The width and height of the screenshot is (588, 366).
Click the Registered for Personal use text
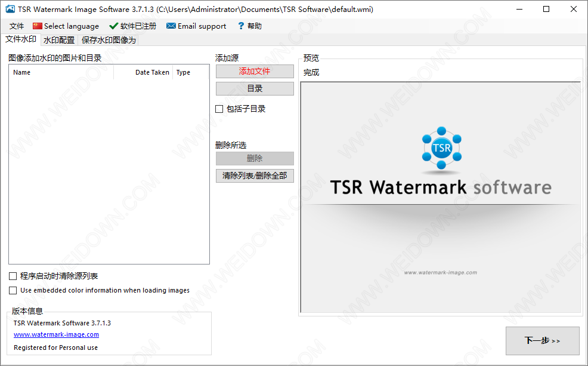pos(56,347)
